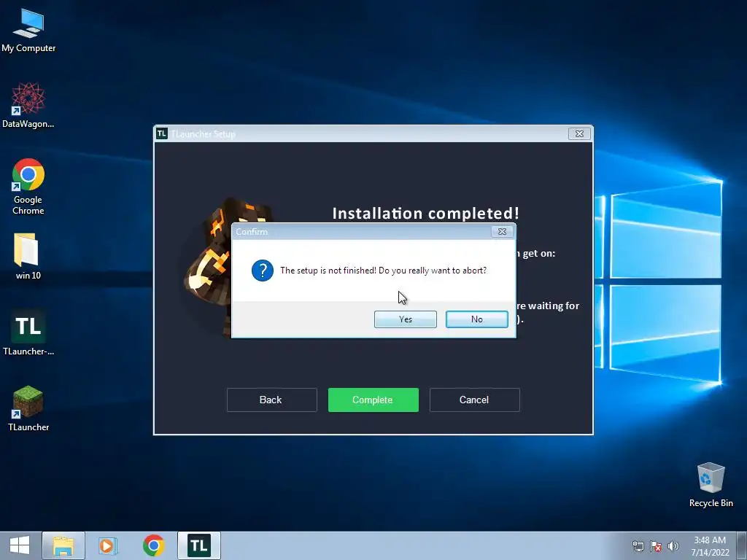The width and height of the screenshot is (747, 560).
Task: Close the Confirm dialog with its X
Action: [502, 231]
